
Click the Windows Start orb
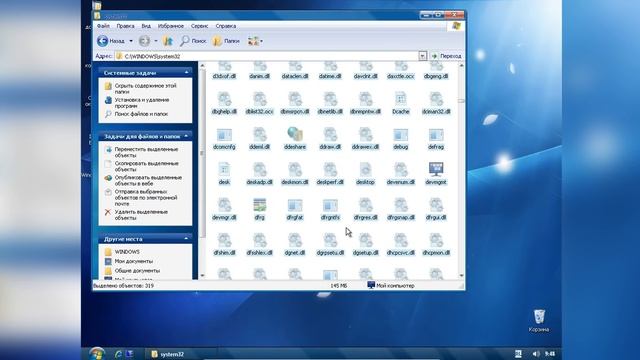point(97,353)
